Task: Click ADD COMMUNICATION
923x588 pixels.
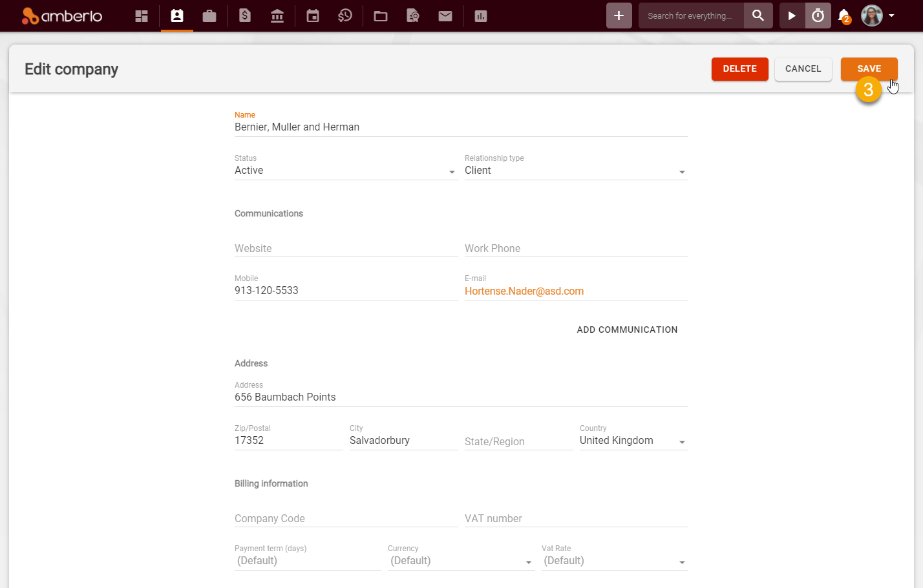Action: [x=628, y=330]
